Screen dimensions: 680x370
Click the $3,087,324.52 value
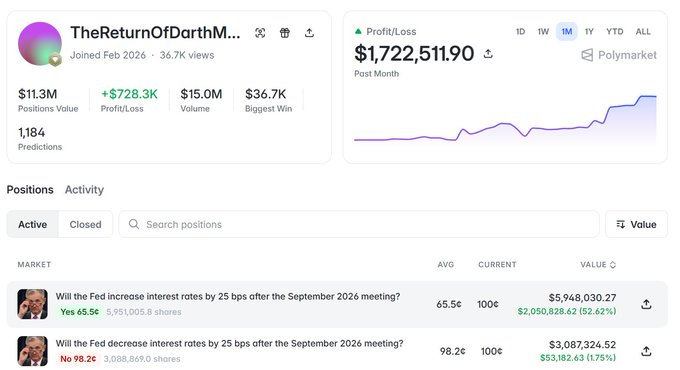point(582,344)
